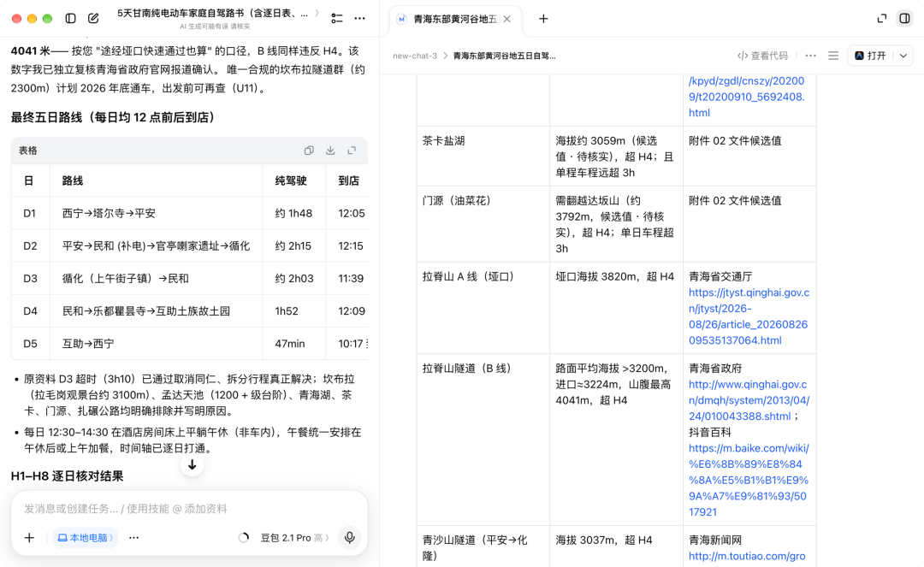Image resolution: width=924 pixels, height=567 pixels.
Task: Select the 本地电脑 chip
Action: [x=86, y=538]
